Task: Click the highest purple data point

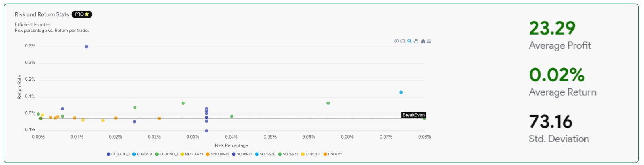Action: (x=87, y=47)
